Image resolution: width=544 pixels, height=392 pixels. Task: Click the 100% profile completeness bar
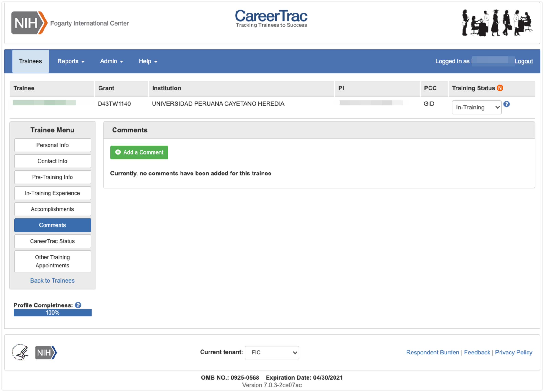pos(52,313)
